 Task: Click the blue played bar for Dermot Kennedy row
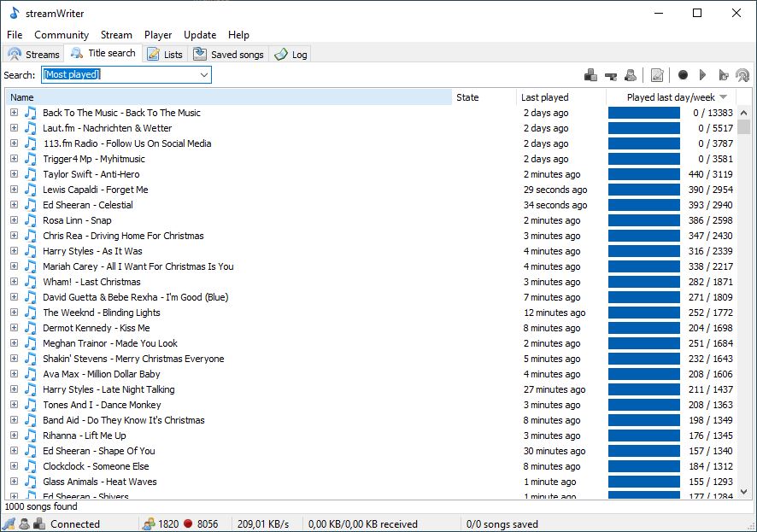click(644, 328)
